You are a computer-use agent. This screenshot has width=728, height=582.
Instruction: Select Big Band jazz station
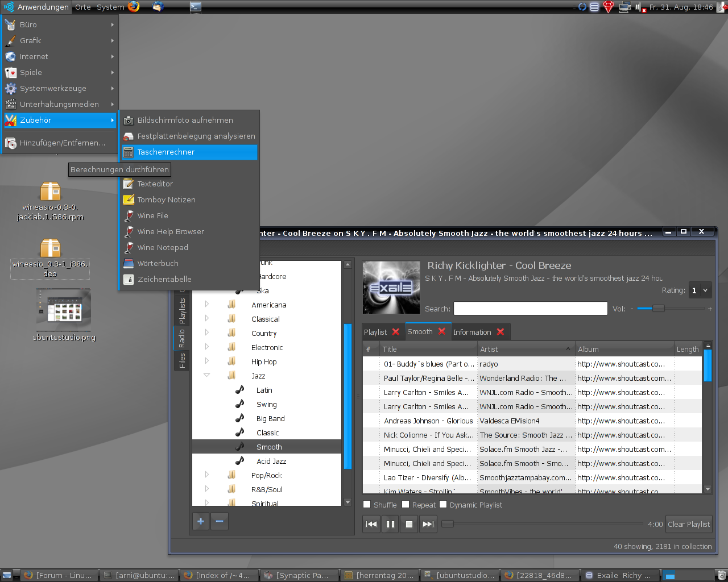(x=271, y=418)
